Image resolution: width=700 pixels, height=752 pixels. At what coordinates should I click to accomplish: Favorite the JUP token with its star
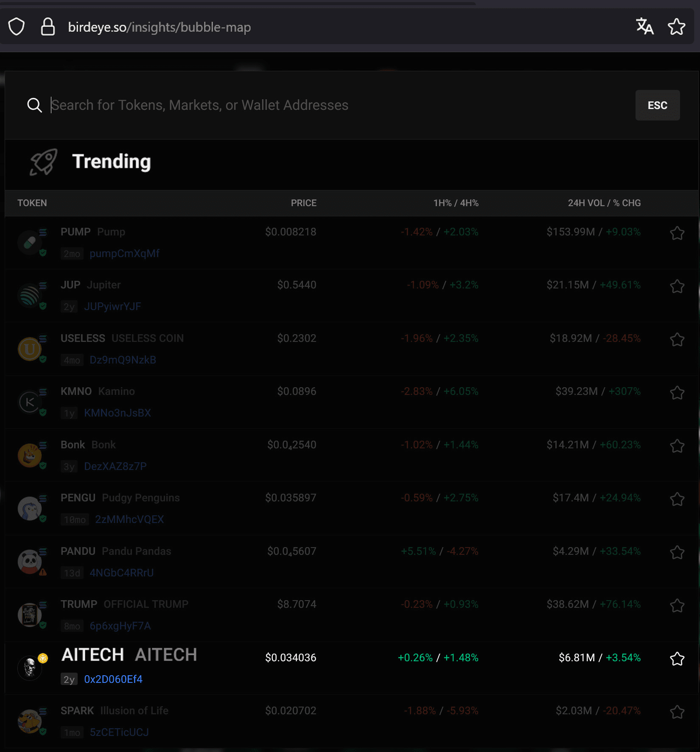[x=677, y=286]
